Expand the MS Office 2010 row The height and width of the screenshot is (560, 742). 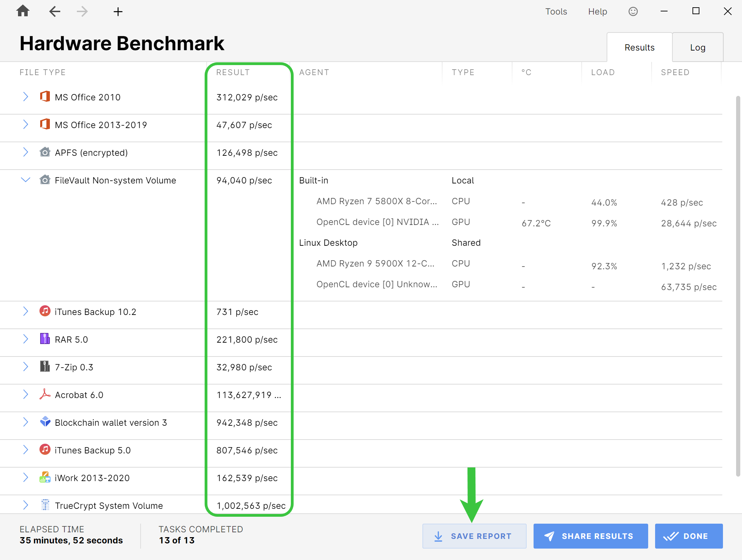coord(26,97)
